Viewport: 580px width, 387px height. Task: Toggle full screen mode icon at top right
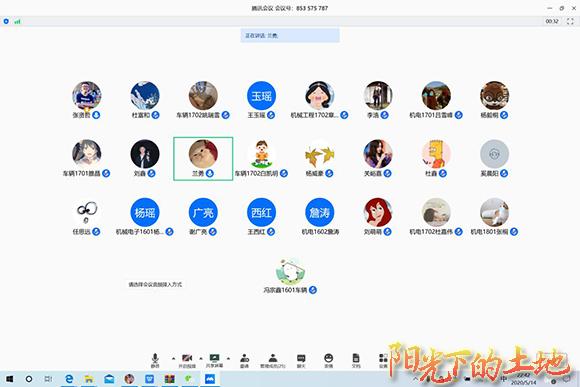(x=570, y=21)
